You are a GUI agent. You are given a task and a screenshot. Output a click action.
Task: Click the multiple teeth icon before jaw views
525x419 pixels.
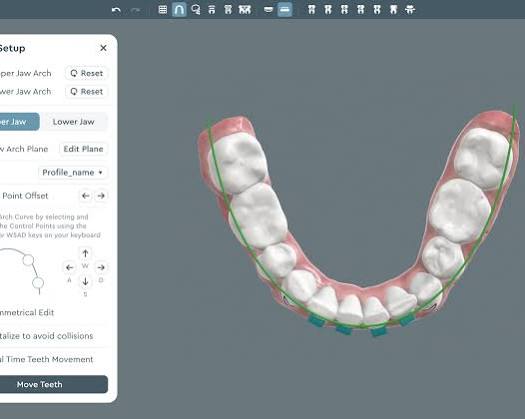(245, 9)
